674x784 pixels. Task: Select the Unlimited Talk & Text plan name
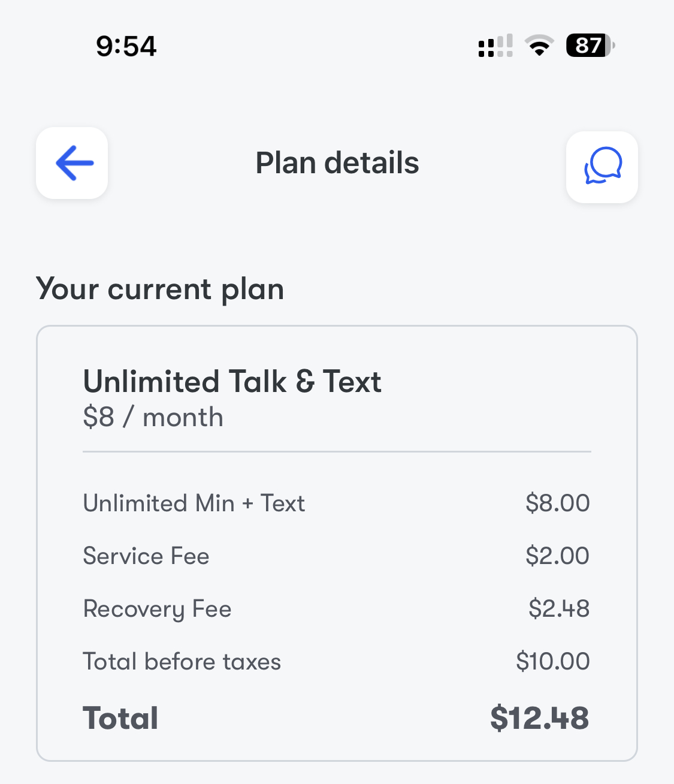click(x=232, y=381)
